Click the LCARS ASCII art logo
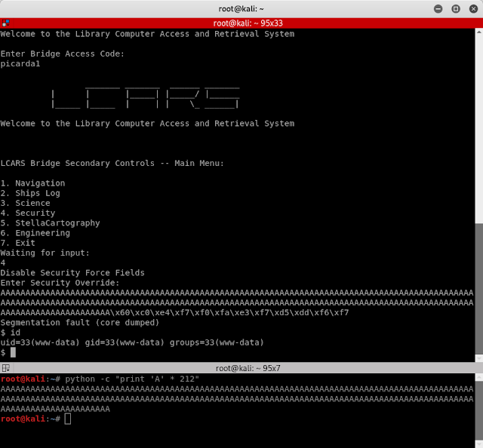Image resolution: width=483 pixels, height=448 pixels. click(146, 98)
